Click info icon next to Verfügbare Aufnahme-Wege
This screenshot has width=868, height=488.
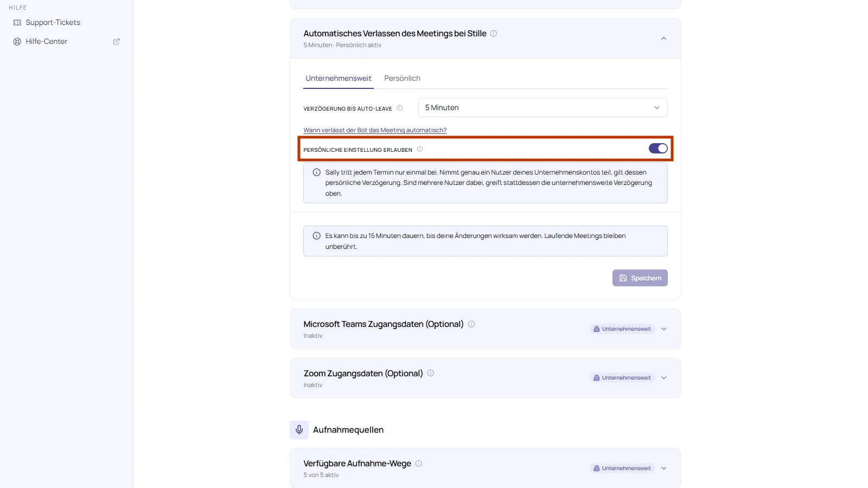click(x=419, y=464)
